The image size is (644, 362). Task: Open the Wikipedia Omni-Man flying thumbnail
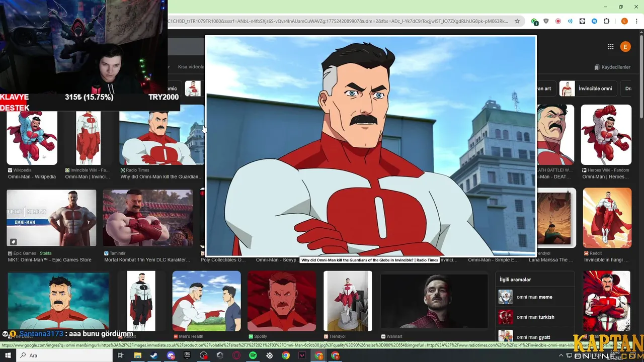click(x=32, y=138)
